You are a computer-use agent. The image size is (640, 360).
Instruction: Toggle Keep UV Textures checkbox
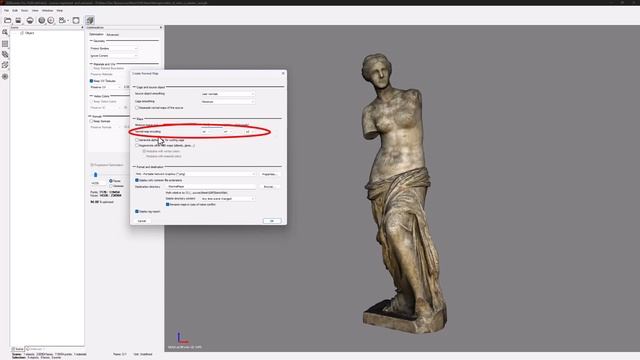(x=91, y=81)
